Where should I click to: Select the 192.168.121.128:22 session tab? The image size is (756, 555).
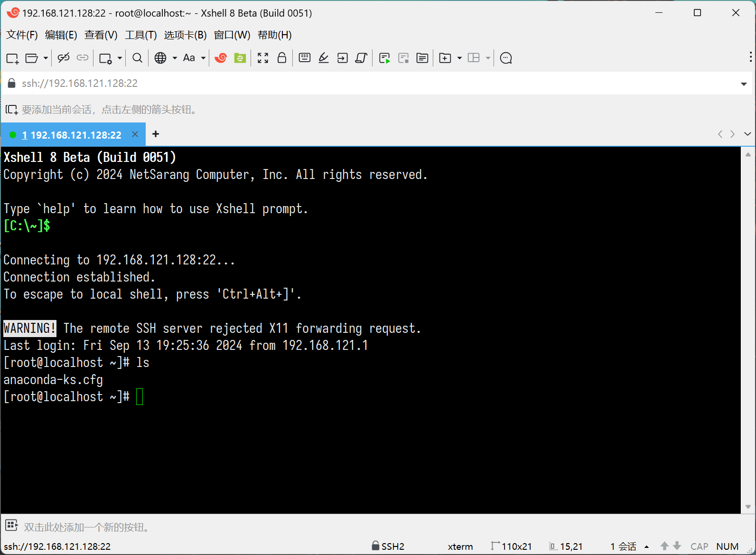pyautogui.click(x=72, y=135)
